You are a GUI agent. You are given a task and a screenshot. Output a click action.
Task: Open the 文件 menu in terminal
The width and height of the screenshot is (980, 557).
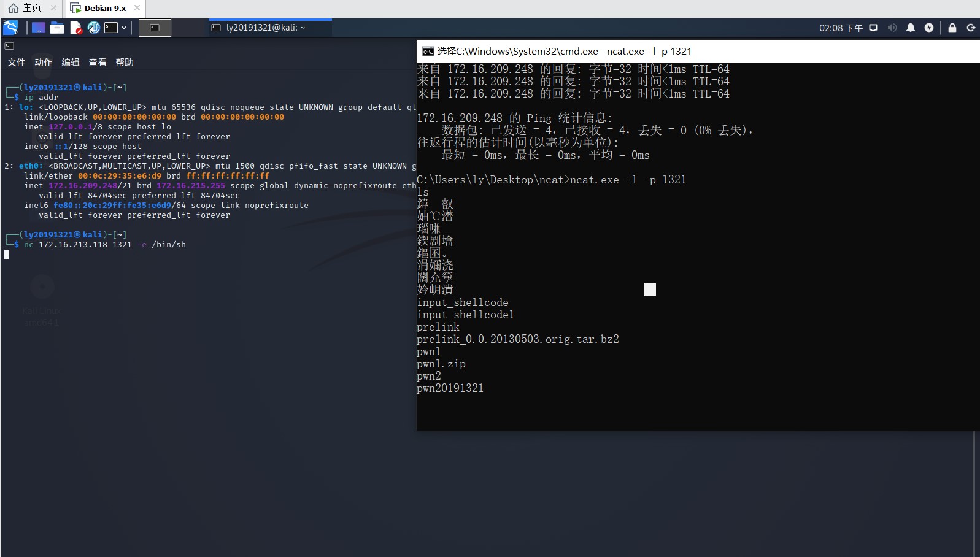[17, 63]
